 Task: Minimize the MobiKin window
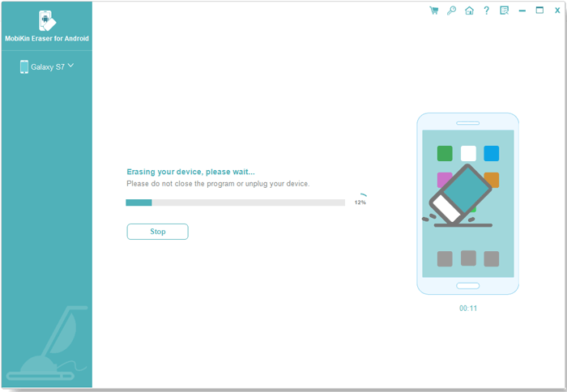522,11
